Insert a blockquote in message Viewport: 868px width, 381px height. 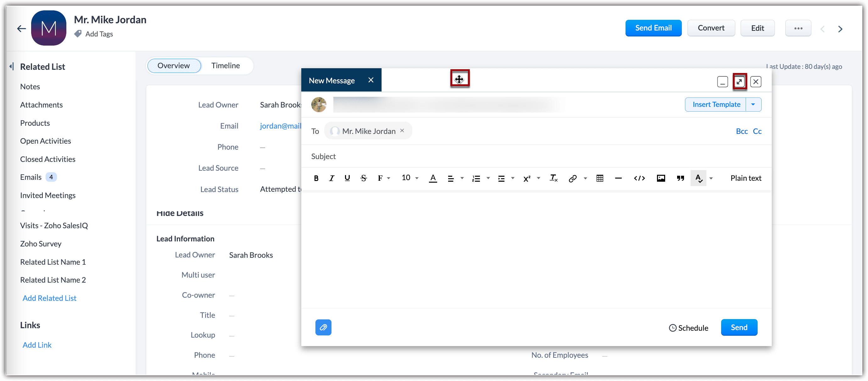[680, 178]
